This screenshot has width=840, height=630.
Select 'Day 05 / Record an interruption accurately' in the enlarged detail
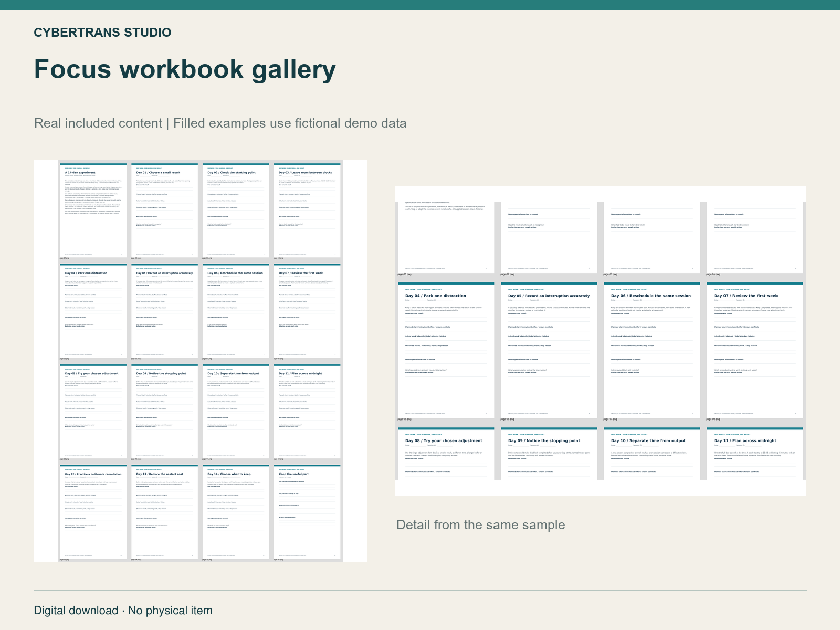coord(549,350)
